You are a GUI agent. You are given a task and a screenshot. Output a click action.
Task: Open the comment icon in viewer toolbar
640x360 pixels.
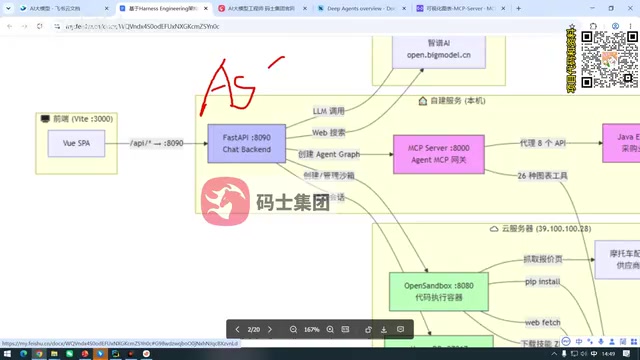[400, 329]
